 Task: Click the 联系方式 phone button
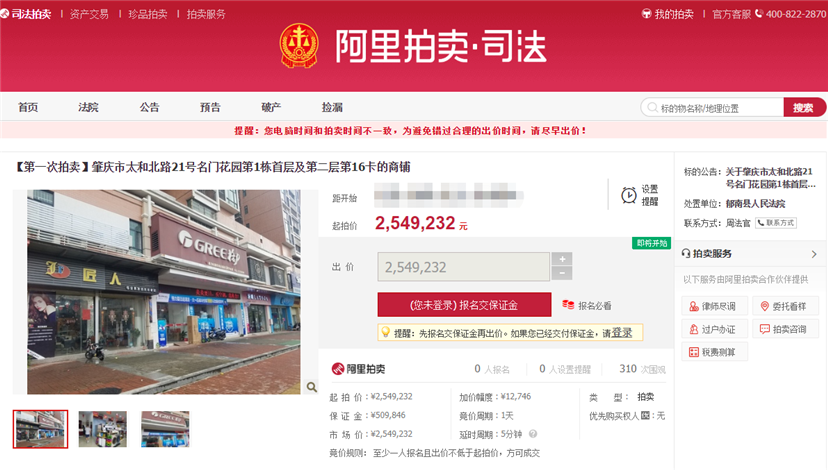776,223
